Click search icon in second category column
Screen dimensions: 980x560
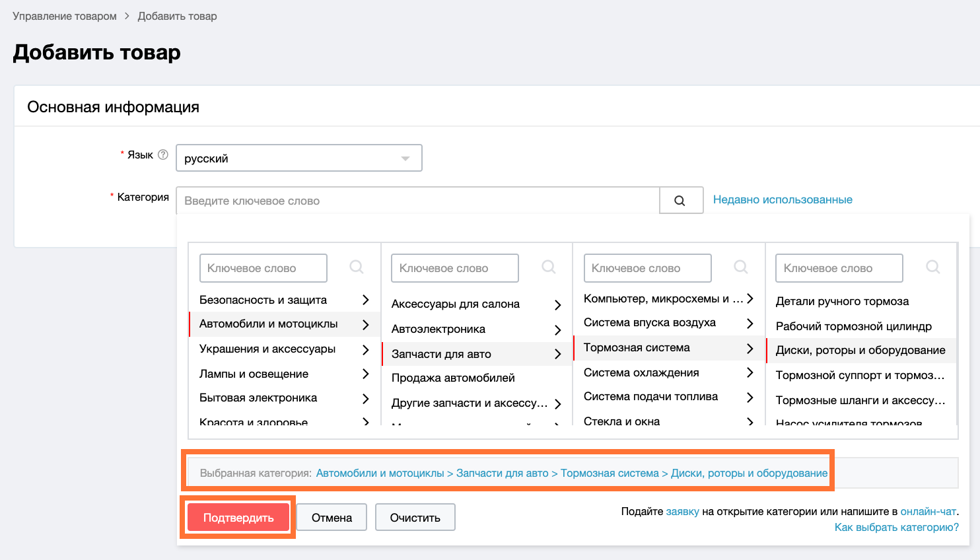549,267
